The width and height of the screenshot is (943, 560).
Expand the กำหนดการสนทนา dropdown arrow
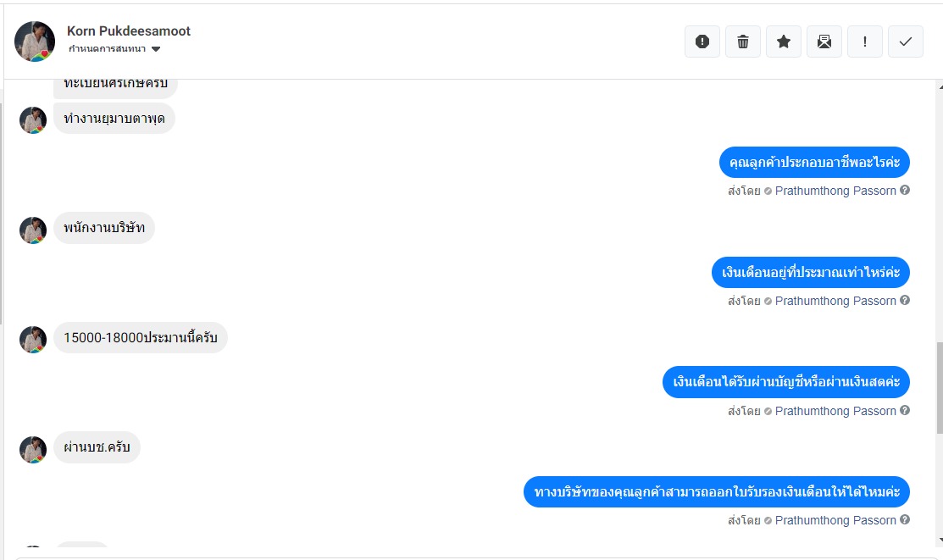(156, 49)
